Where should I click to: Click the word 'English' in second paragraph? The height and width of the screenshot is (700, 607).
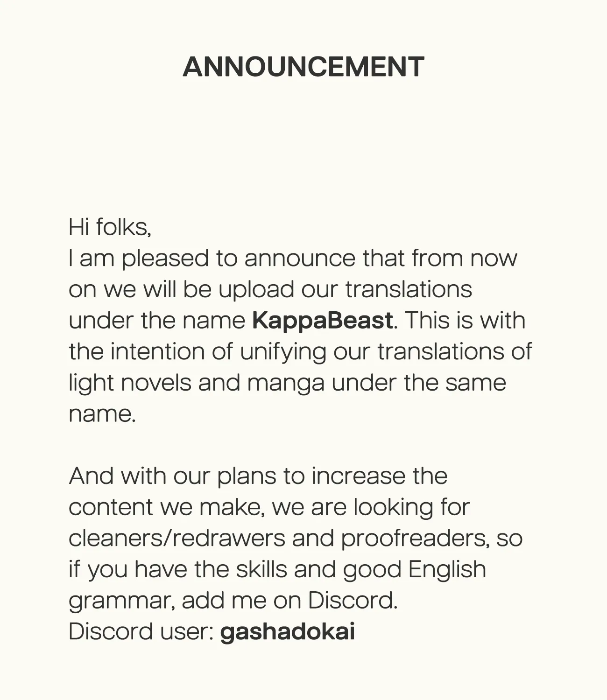(447, 570)
